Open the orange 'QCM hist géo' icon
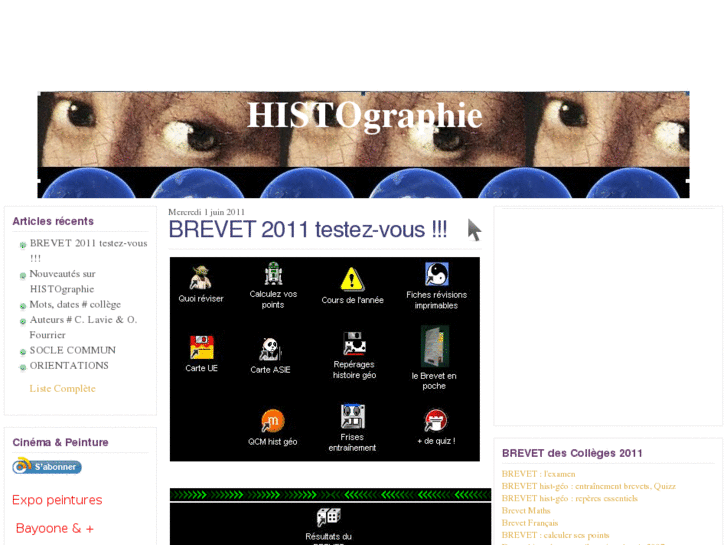The width and height of the screenshot is (727, 545). 273,421
